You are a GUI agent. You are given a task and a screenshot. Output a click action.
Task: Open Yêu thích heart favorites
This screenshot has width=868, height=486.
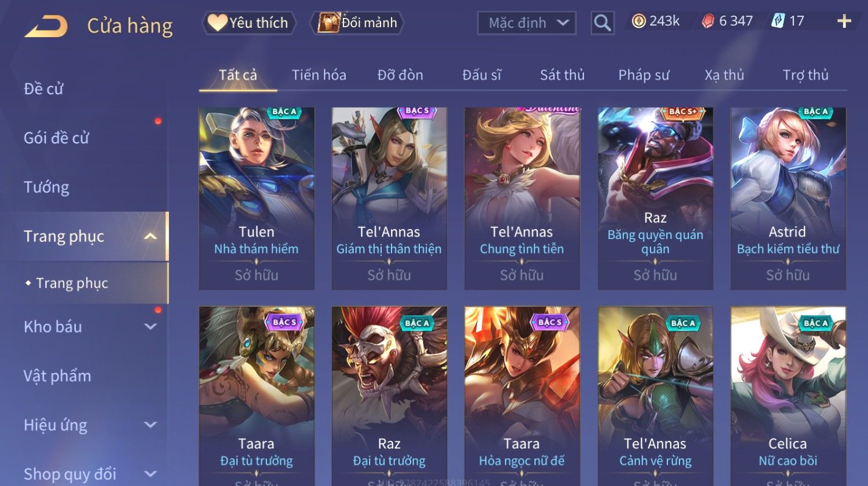coord(249,23)
